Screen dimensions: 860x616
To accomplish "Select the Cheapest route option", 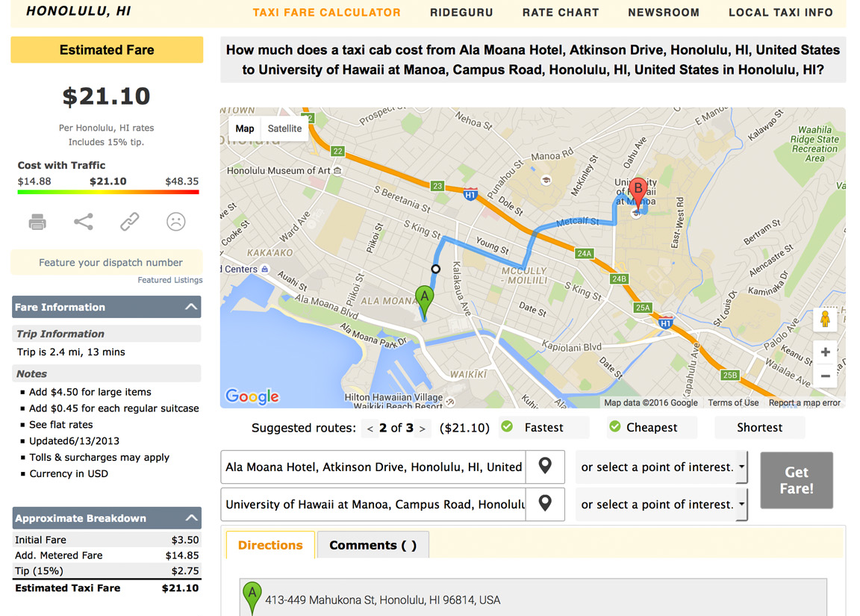I will click(x=652, y=427).
